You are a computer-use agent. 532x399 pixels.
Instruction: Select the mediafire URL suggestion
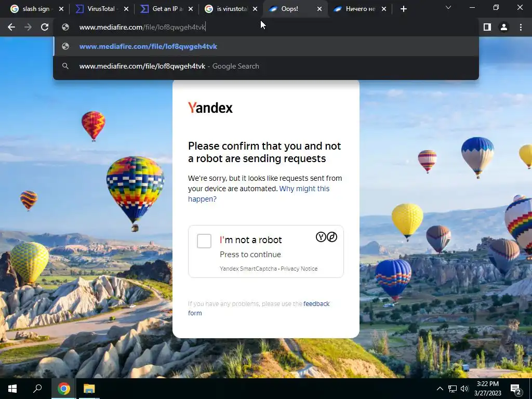(265, 46)
